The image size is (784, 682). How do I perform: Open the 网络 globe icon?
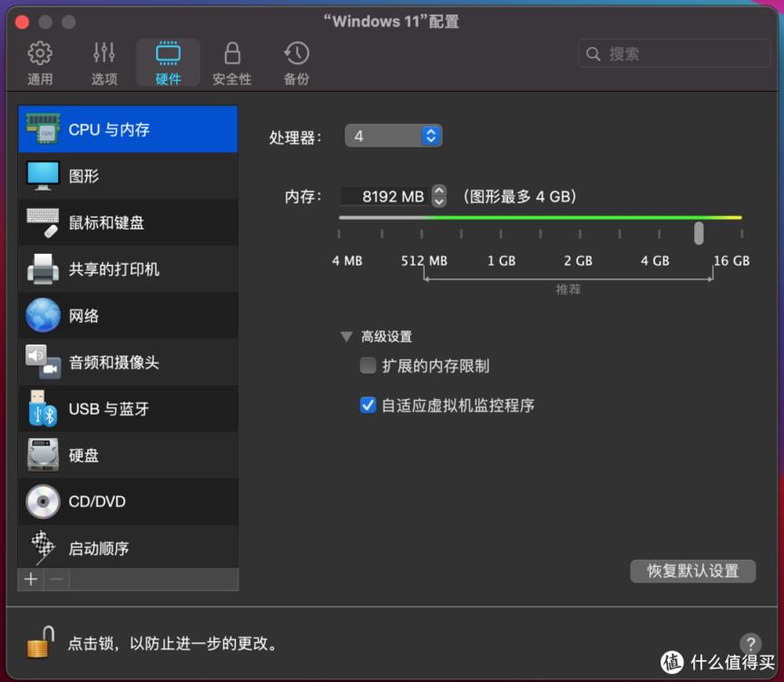pyautogui.click(x=43, y=316)
